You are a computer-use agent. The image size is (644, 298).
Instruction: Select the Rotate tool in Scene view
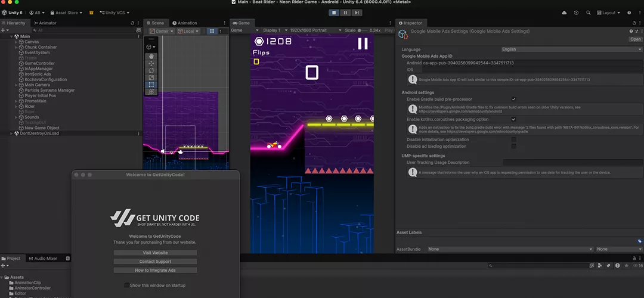tap(151, 70)
